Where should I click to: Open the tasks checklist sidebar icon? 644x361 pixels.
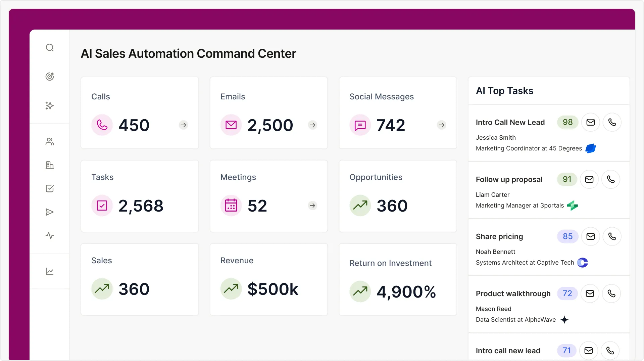click(50, 188)
